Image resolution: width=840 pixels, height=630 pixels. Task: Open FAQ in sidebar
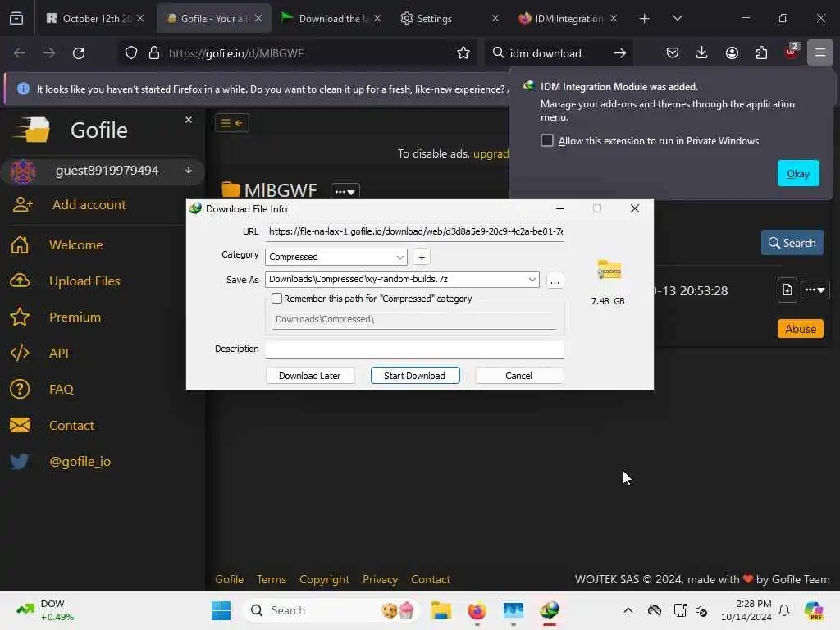click(x=61, y=389)
